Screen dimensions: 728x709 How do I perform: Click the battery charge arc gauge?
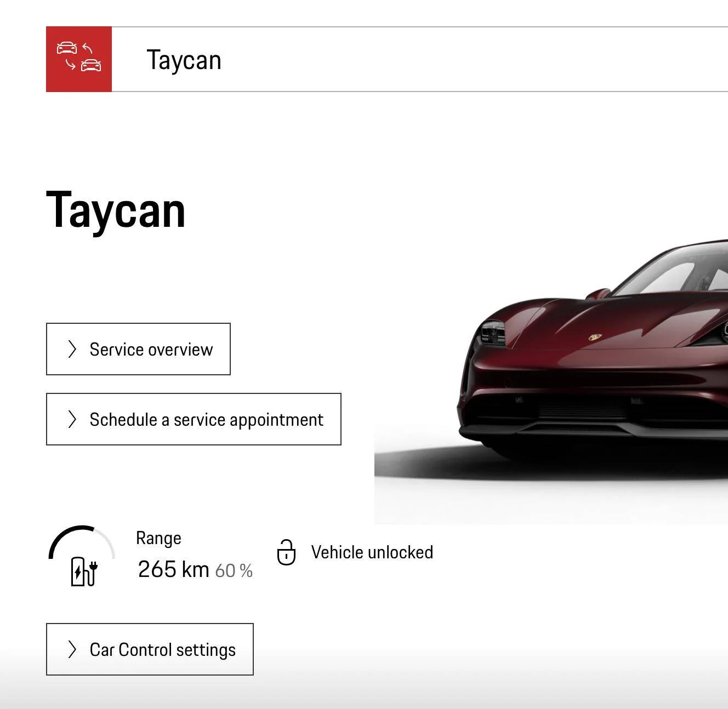coord(82,542)
